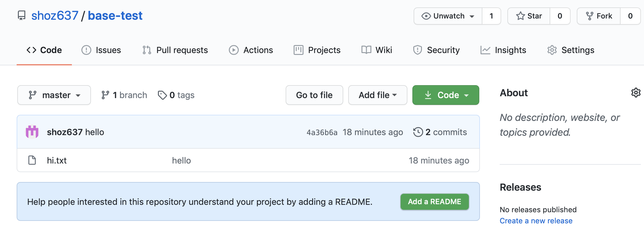Click the About section gear icon
Viewport: 644px width, 240px height.
pyautogui.click(x=636, y=93)
